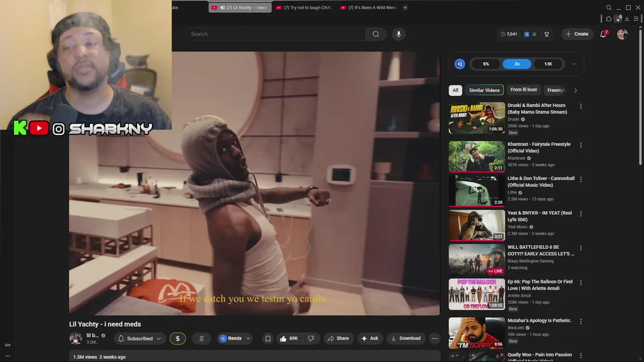The width and height of the screenshot is (644, 362).
Task: Switch to It's Been A Wild Week tab
Action: [369, 8]
